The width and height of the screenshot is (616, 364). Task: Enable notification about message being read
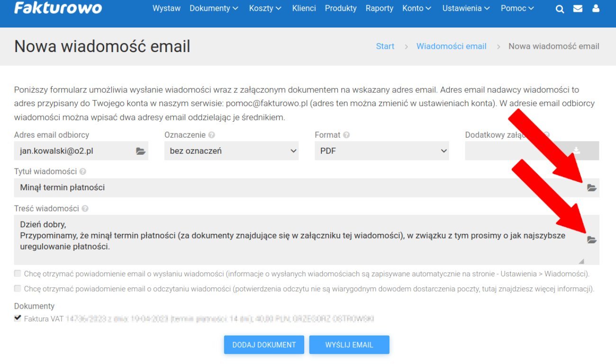[x=18, y=288]
